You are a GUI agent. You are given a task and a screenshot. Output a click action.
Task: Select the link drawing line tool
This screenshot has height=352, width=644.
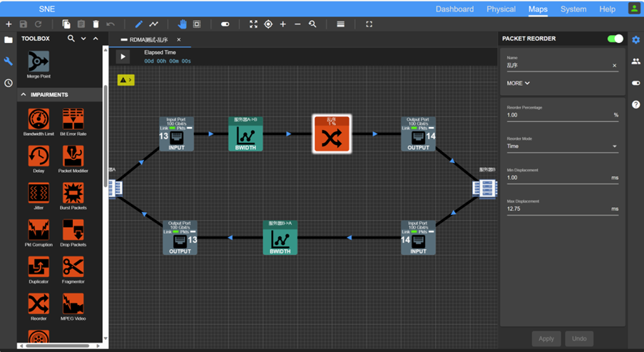[153, 24]
